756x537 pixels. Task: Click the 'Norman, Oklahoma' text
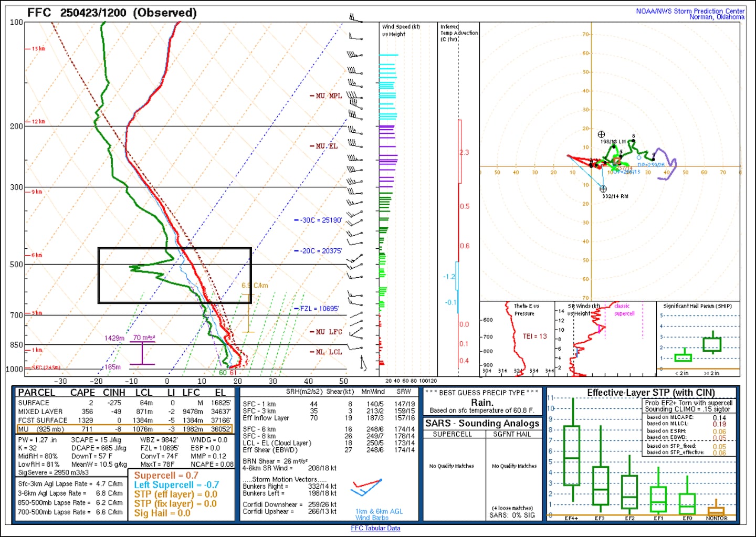tap(717, 17)
